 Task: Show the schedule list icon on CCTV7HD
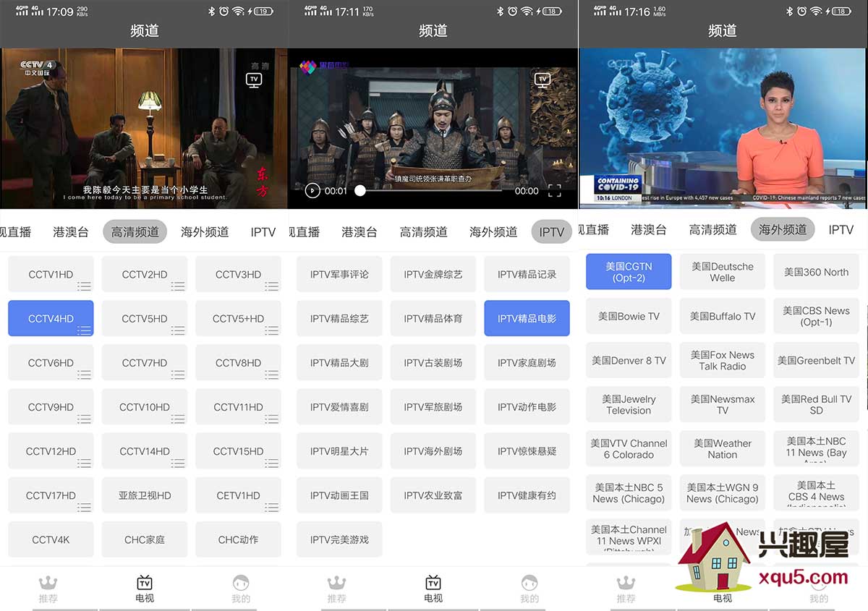[x=178, y=375]
